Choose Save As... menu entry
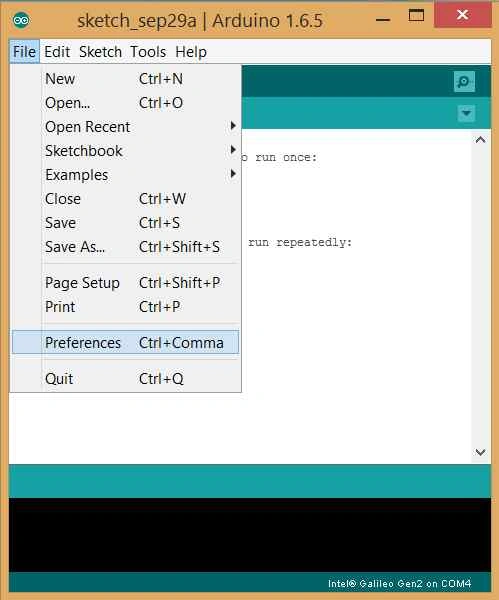The width and height of the screenshot is (499, 600). 126,247
